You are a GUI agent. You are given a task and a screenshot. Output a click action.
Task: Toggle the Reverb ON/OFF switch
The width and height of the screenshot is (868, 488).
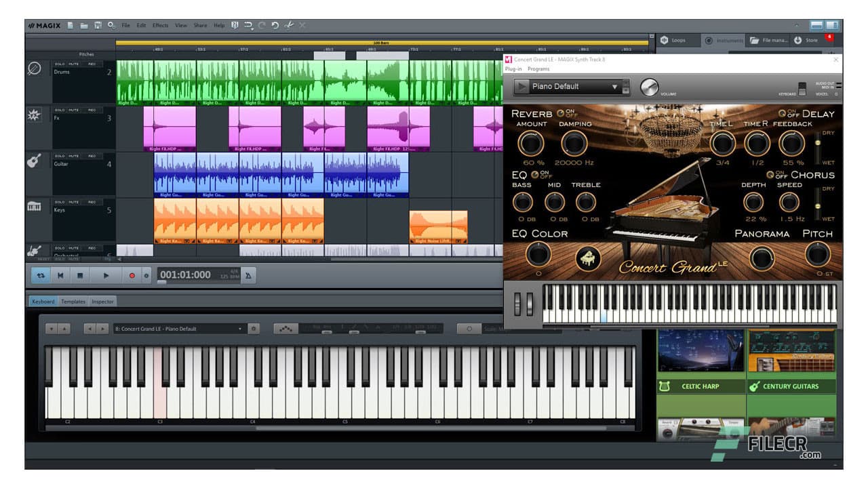point(561,114)
